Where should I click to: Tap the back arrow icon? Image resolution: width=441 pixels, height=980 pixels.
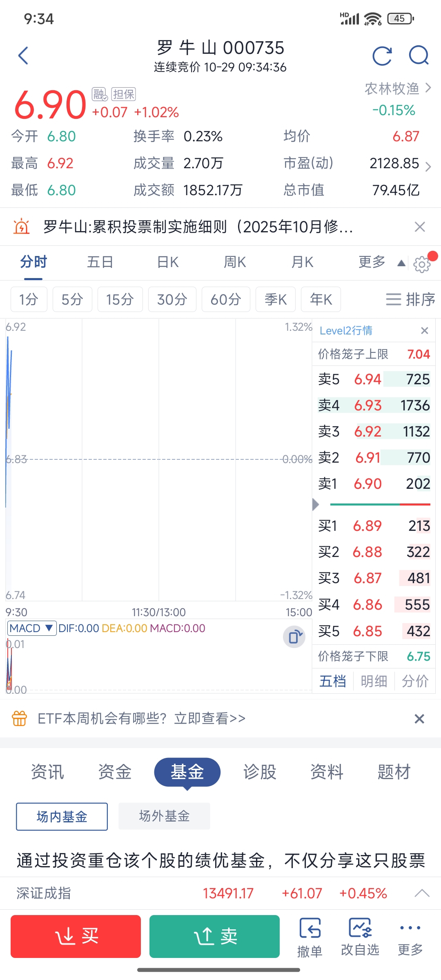click(x=24, y=56)
